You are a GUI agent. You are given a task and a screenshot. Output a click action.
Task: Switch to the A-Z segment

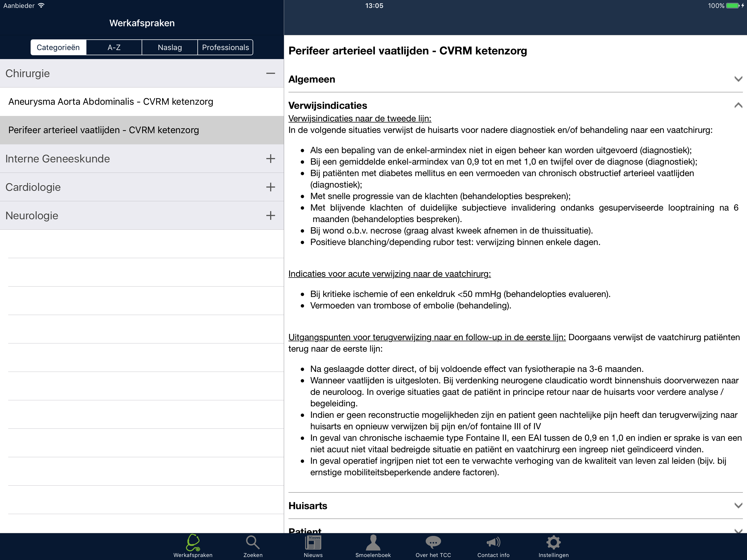point(114,47)
